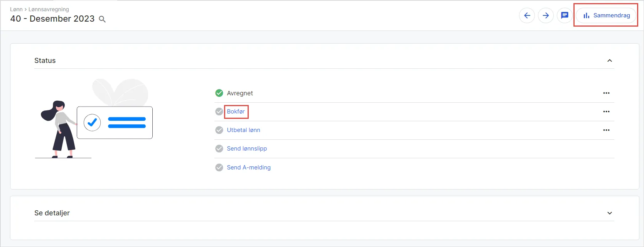
Task: Click the green Avregnet checkmark icon
Action: (219, 93)
